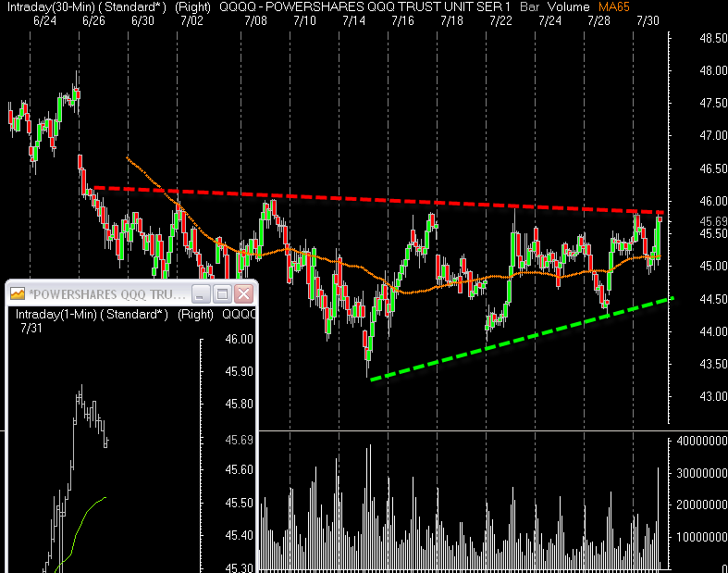This screenshot has width=728, height=573.
Task: Click the QQQQ - POWERSHARES symbol title
Action: click(364, 7)
